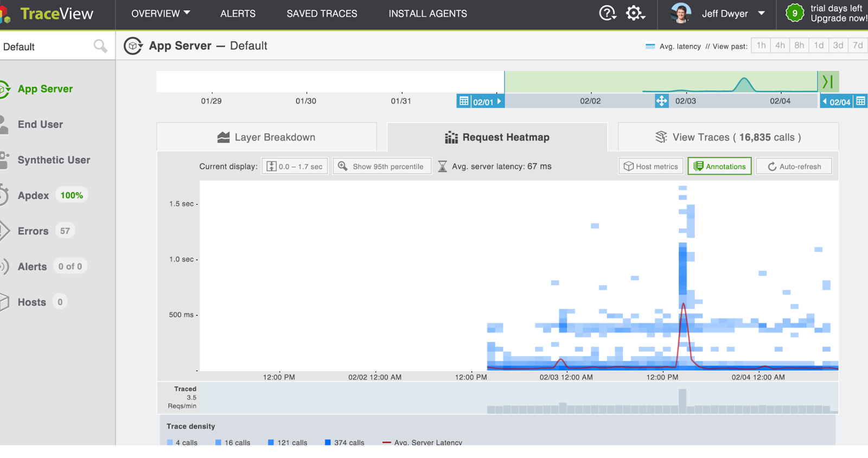Click the Avg. Server Latency red line legend
The image size is (868, 458).
click(386, 442)
